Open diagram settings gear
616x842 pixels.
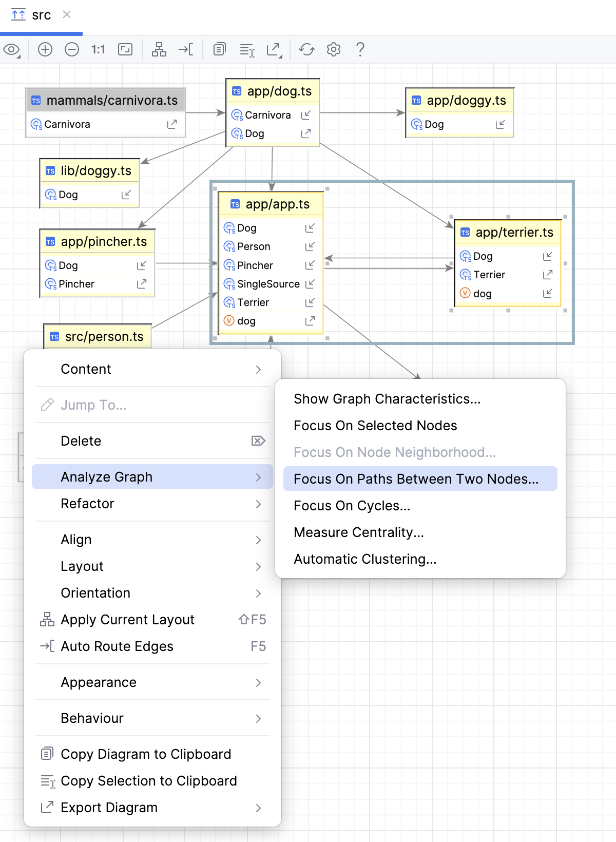334,49
